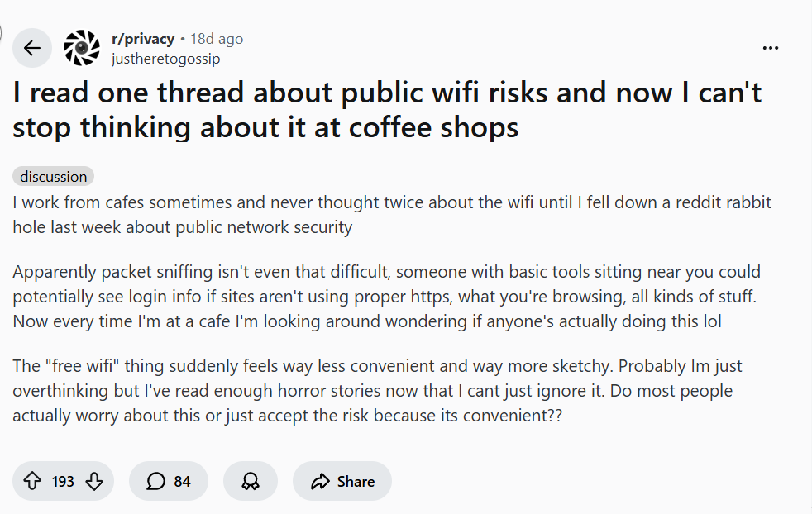The width and height of the screenshot is (812, 514).
Task: Click the 193 vote score
Action: click(64, 481)
